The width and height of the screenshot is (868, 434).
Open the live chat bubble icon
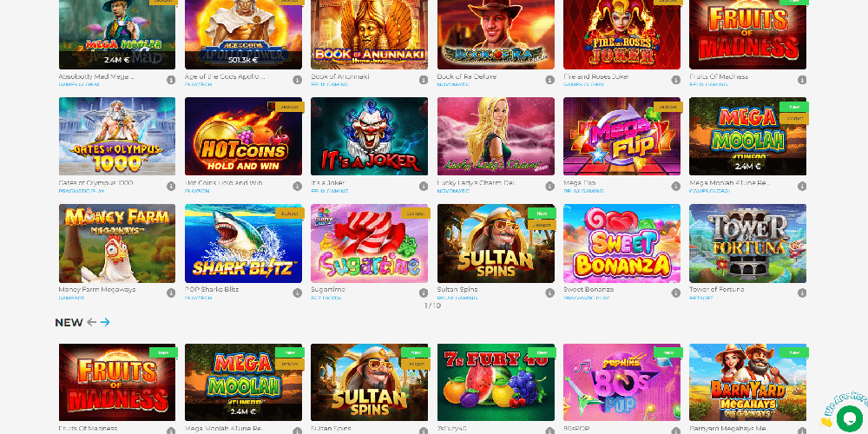pos(850,419)
